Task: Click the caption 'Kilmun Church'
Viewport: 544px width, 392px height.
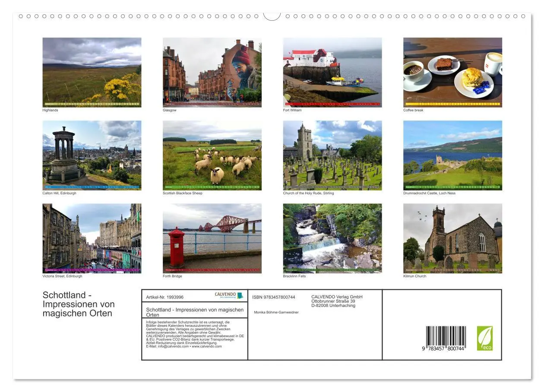Action: coord(414,276)
